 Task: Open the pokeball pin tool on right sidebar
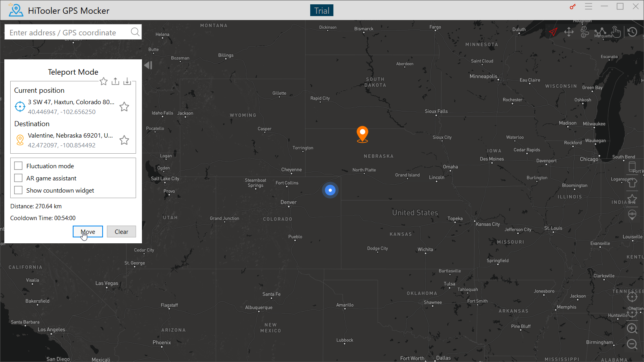click(x=632, y=215)
